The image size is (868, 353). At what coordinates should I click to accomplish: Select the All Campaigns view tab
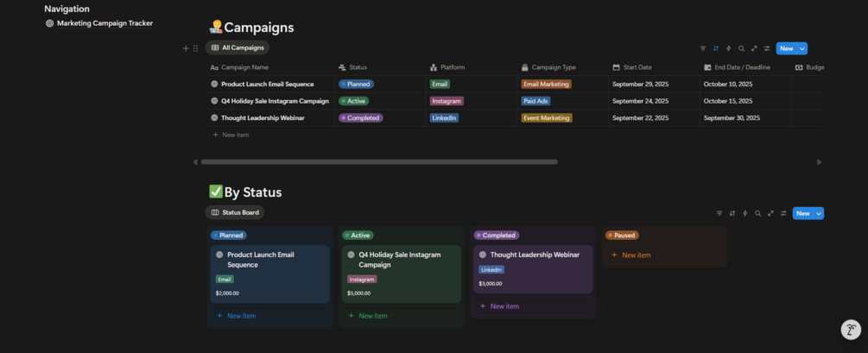(x=238, y=48)
